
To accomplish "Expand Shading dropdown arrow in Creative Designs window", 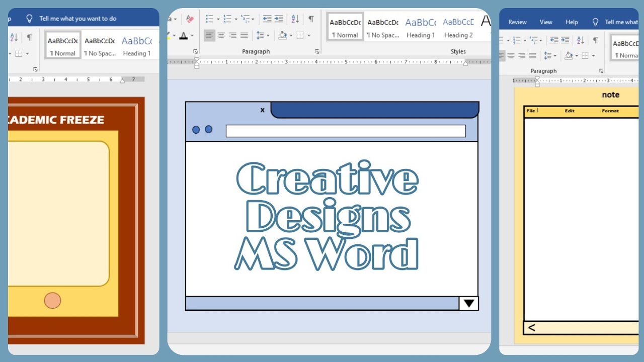I will tap(291, 36).
